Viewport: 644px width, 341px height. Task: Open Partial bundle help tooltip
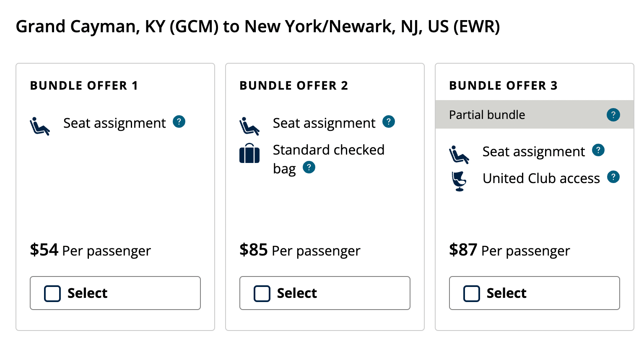(x=613, y=115)
